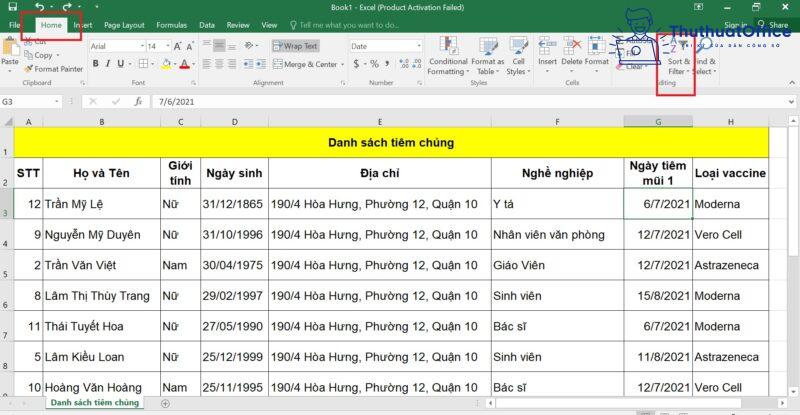Viewport: 800px width, 415px height.
Task: Open the Font dialog launcher
Action: [193, 83]
